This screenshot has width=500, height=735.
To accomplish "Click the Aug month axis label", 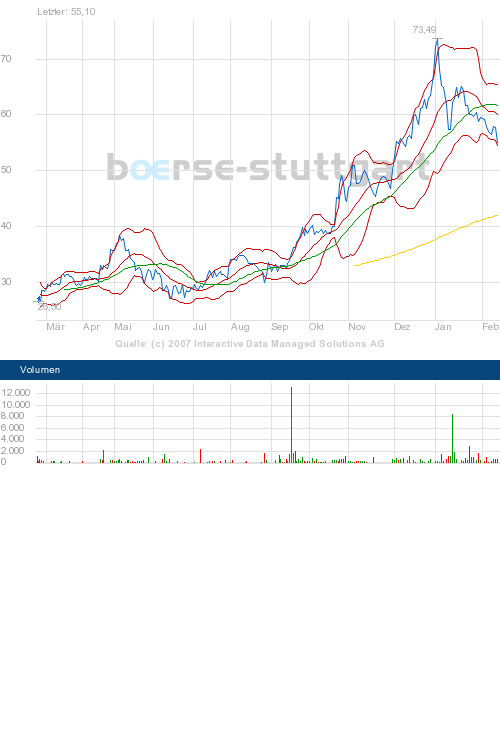I will [240, 327].
